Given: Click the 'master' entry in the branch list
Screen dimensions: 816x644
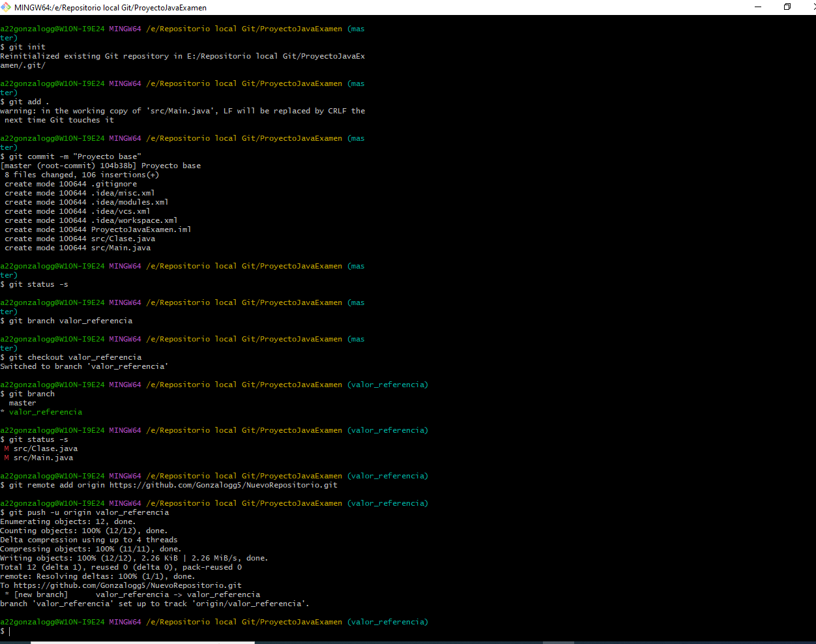Looking at the screenshot, I should [23, 403].
